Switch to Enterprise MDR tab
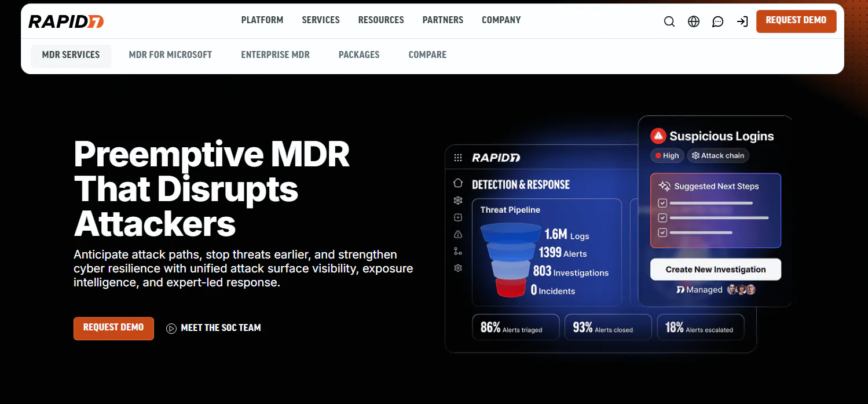 pos(276,55)
